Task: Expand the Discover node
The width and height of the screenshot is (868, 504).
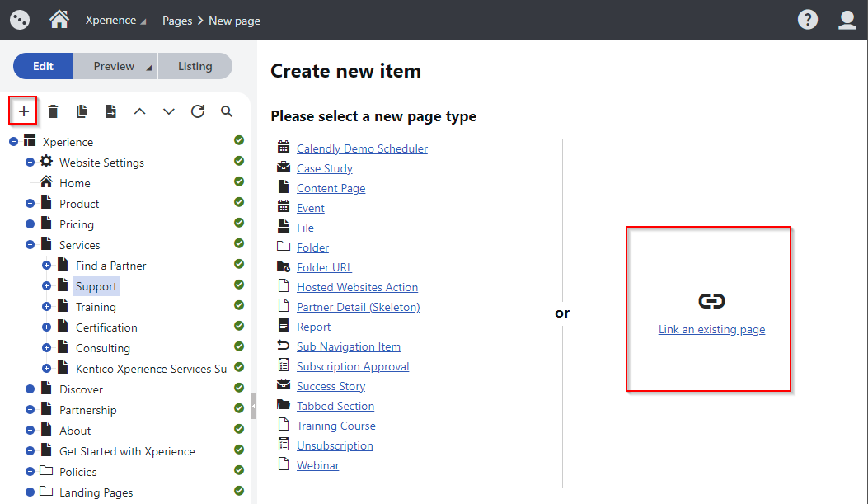Action: pyautogui.click(x=30, y=389)
